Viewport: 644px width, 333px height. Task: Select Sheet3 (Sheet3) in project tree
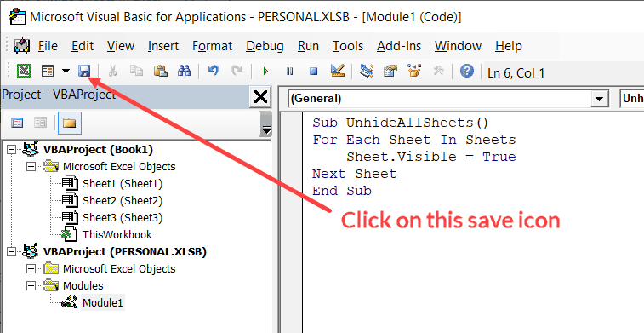coord(123,217)
